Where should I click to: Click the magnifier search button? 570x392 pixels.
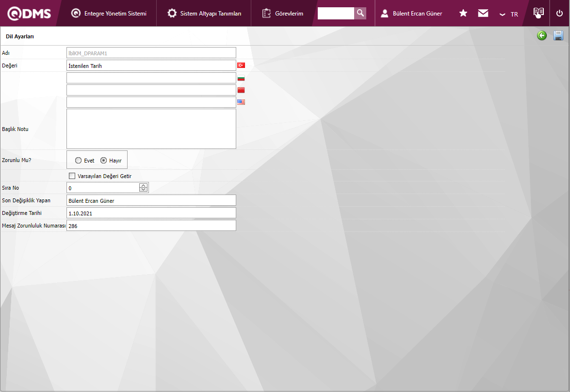coord(360,13)
